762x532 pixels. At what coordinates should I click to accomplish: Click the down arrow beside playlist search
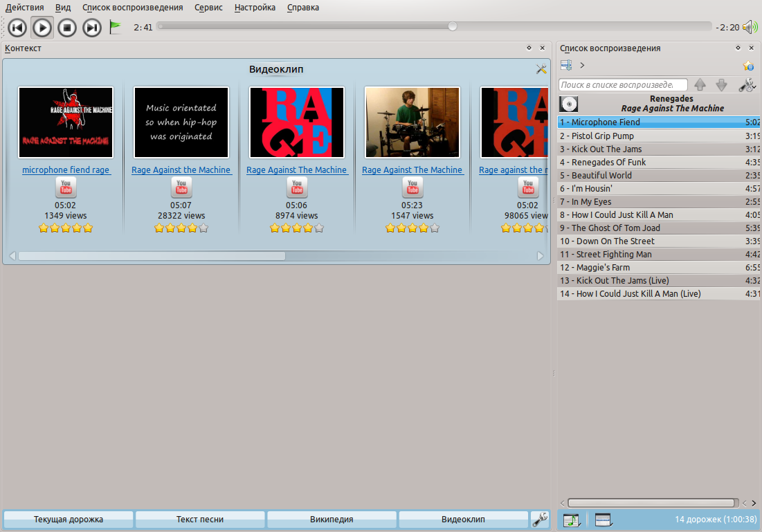click(722, 85)
